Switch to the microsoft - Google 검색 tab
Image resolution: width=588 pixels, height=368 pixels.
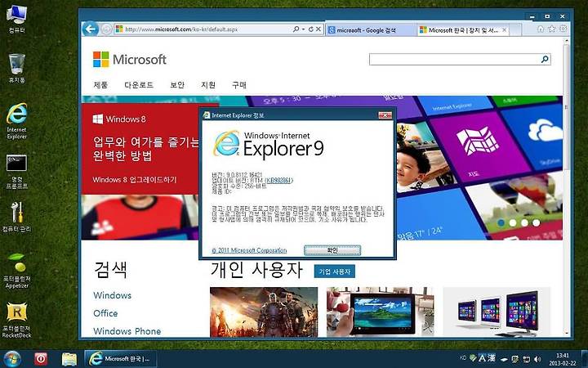[x=371, y=30]
